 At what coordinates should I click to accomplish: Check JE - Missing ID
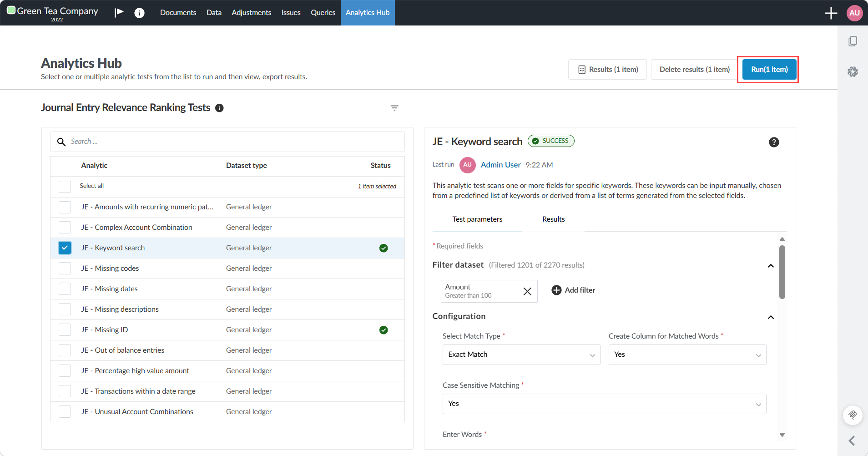tap(65, 330)
